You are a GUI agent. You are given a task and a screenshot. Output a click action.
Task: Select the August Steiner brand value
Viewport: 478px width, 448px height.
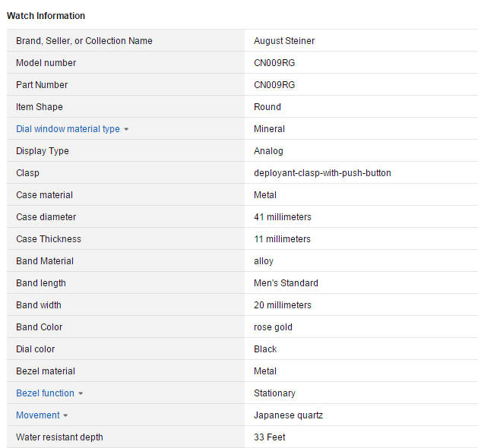pos(284,41)
